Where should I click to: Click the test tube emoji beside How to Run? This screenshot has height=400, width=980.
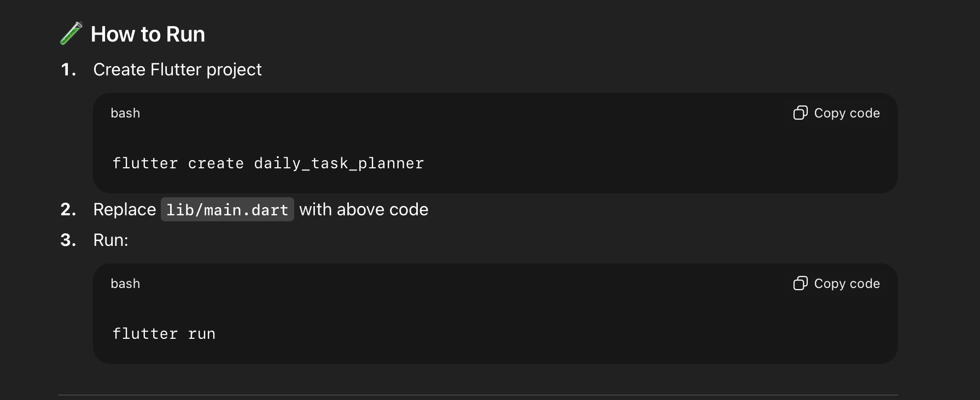[71, 34]
